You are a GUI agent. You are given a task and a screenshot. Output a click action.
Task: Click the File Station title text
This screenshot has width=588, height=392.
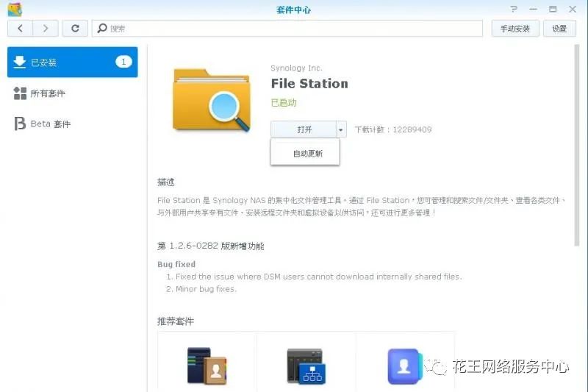click(x=309, y=84)
